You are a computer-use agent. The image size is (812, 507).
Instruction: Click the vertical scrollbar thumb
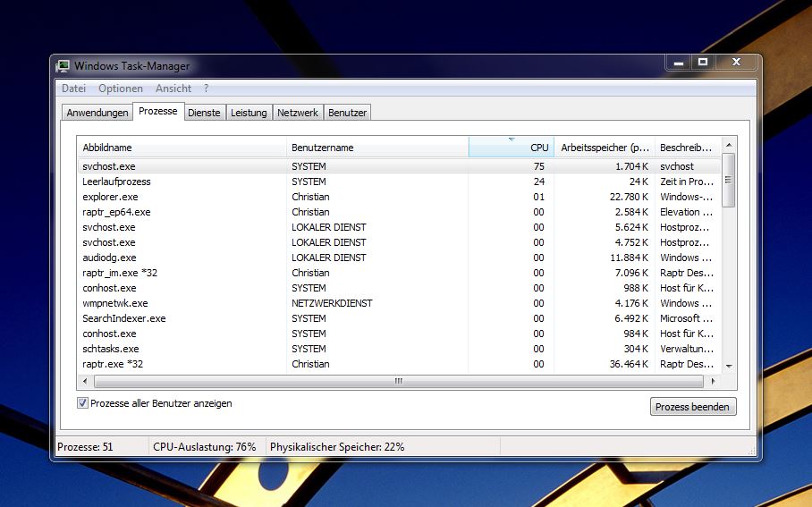coord(729,180)
